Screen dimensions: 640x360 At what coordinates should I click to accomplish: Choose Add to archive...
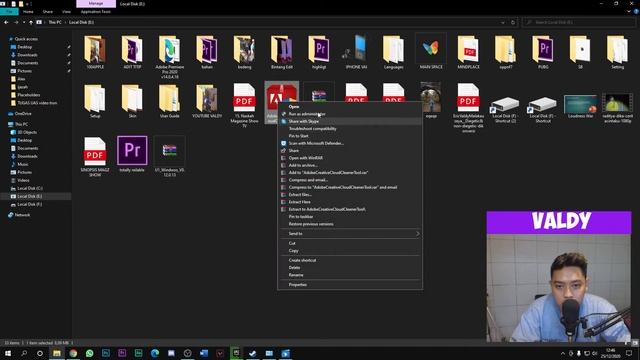tap(350, 165)
